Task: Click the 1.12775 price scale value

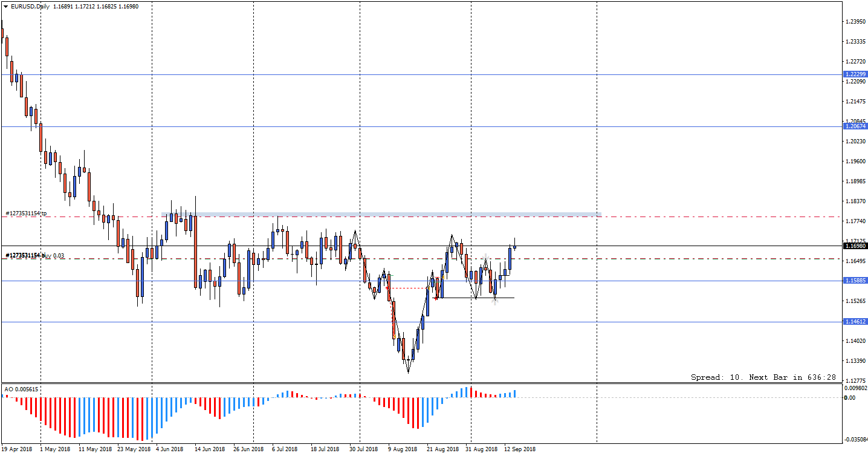Action: point(857,380)
